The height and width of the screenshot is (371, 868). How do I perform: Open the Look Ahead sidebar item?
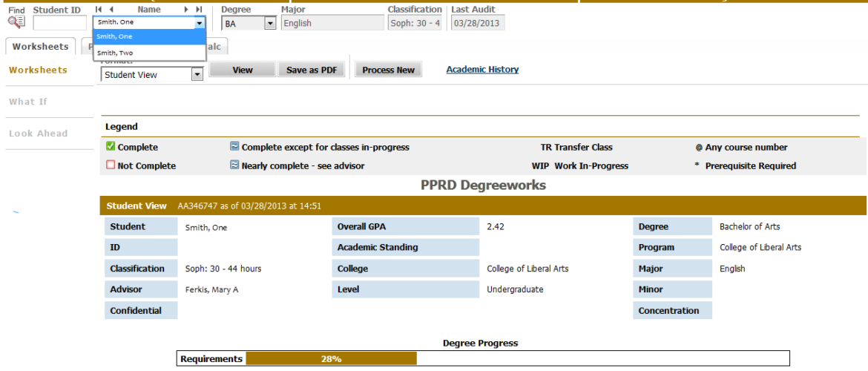(x=38, y=134)
